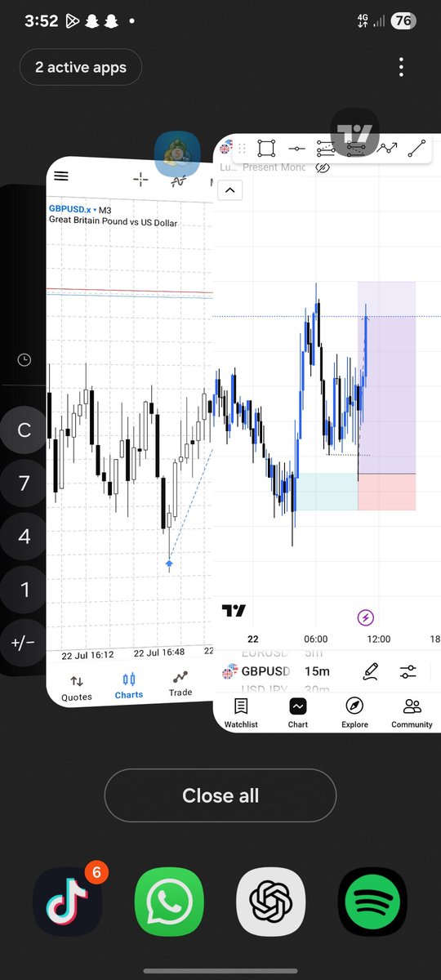
Task: Tap the calculator 1 key
Action: [x=24, y=590]
